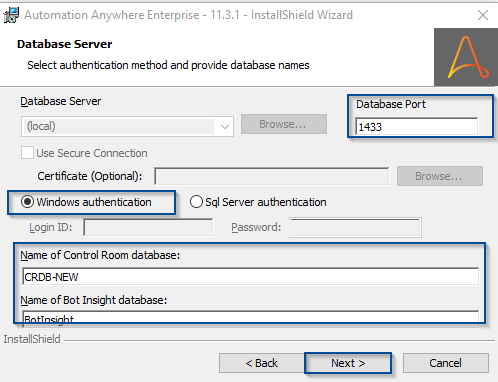Click the Certificate (Optional) field
Image resolution: width=498 pixels, height=382 pixels.
272,176
